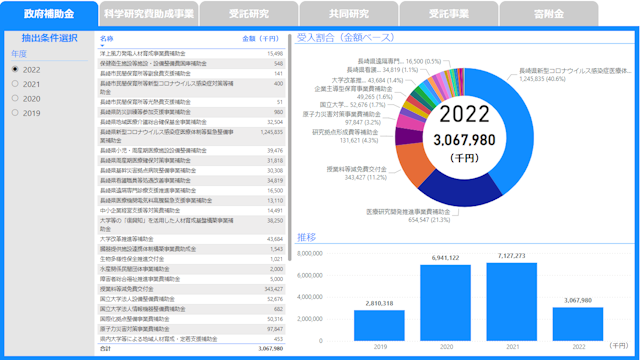Click the purple 4.3% donut segment
This screenshot has width=640, height=360.
coord(408,137)
